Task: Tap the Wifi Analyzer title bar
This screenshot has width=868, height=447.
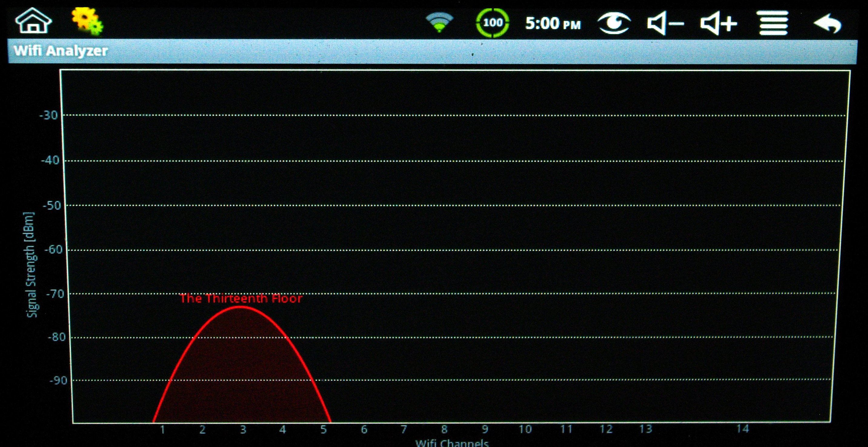Action: 432,51
